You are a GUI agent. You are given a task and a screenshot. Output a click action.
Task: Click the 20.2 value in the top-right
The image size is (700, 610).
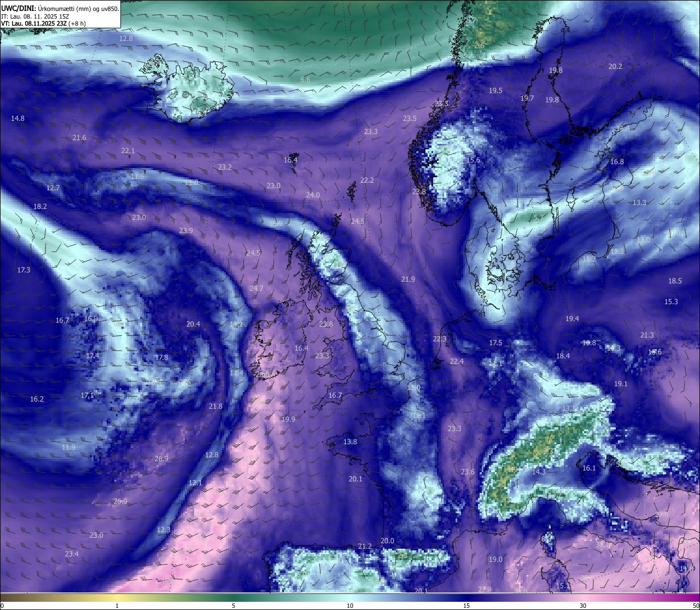[615, 66]
